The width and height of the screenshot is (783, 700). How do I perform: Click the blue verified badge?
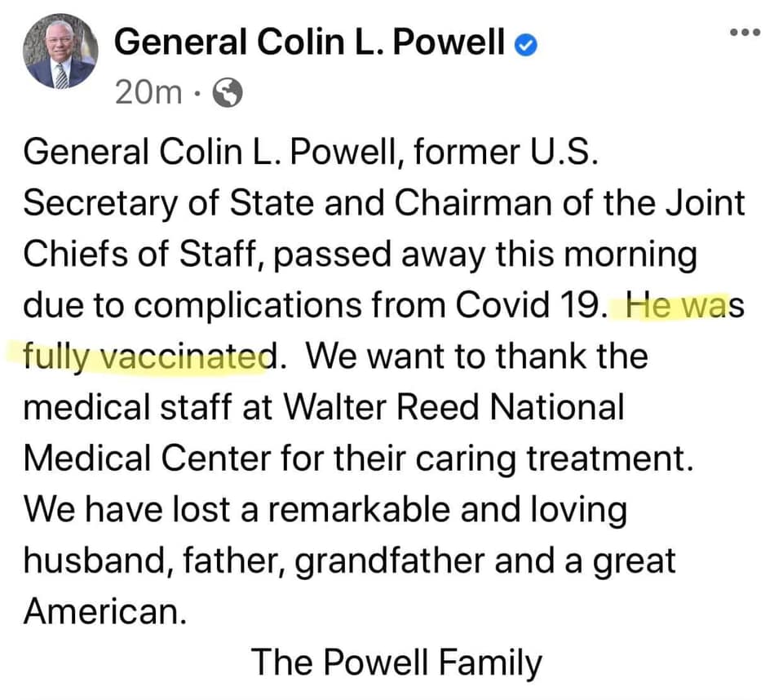click(x=526, y=45)
